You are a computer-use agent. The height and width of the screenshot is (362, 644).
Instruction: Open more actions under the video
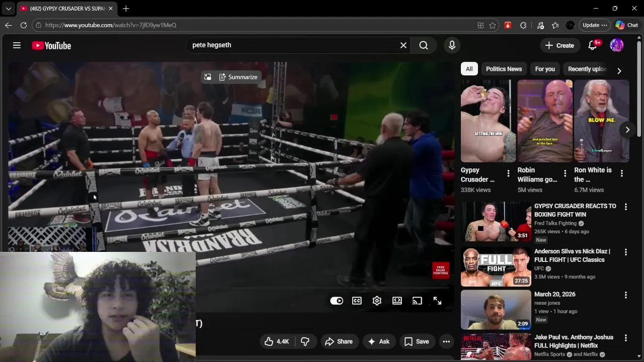click(x=446, y=341)
